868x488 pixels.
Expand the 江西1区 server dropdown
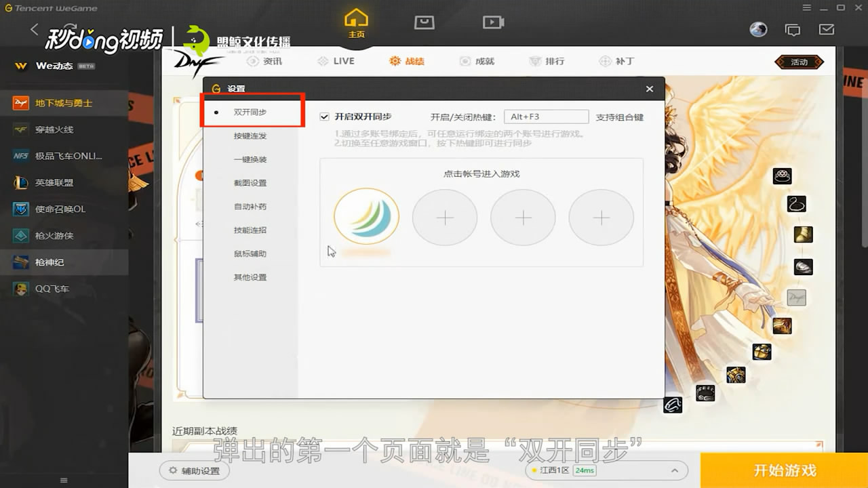coord(606,470)
